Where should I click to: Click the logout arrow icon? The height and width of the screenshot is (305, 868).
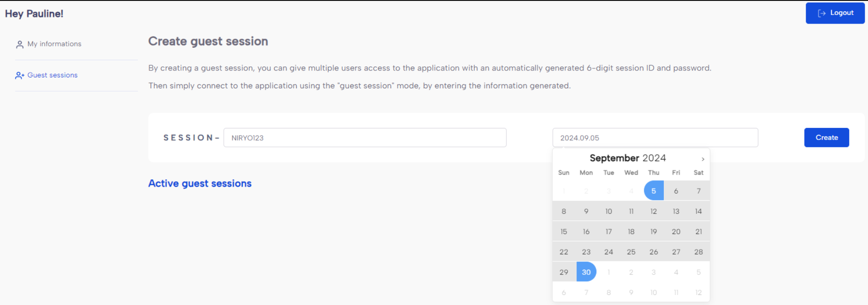tap(822, 13)
